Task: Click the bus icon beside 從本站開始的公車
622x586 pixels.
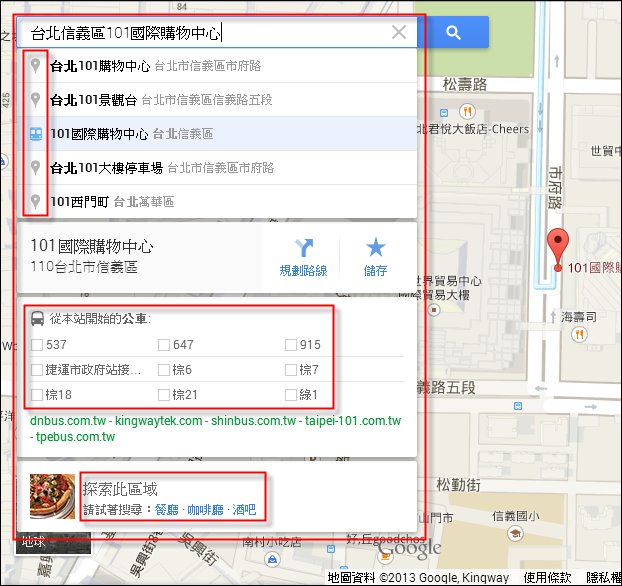Action: tap(37, 319)
